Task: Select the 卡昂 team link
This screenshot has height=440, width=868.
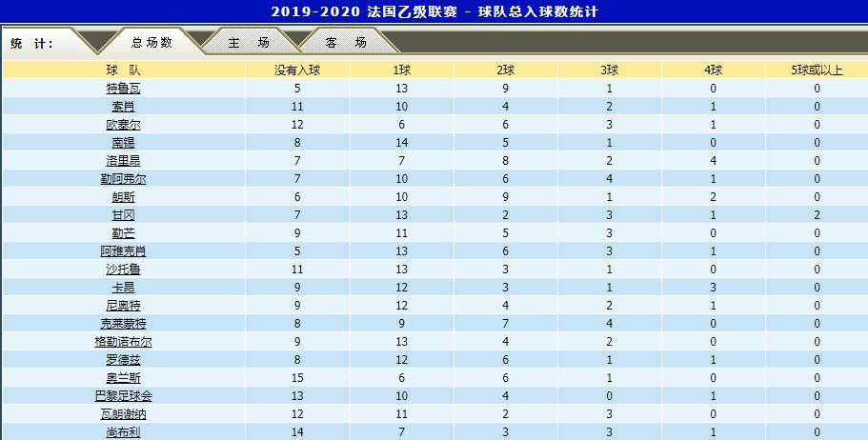Action: tap(123, 288)
